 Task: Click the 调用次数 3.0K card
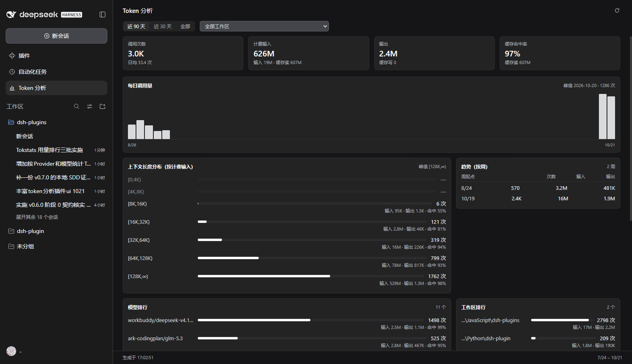point(183,53)
